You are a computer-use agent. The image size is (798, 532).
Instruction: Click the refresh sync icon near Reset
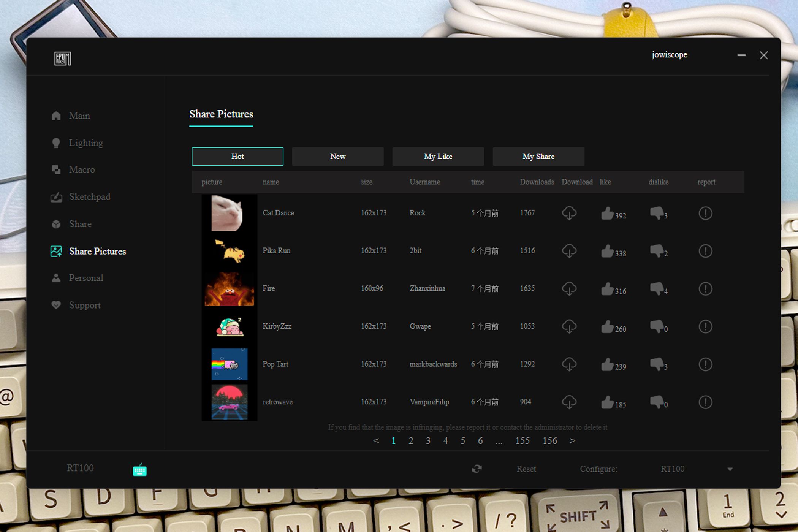pyautogui.click(x=477, y=469)
